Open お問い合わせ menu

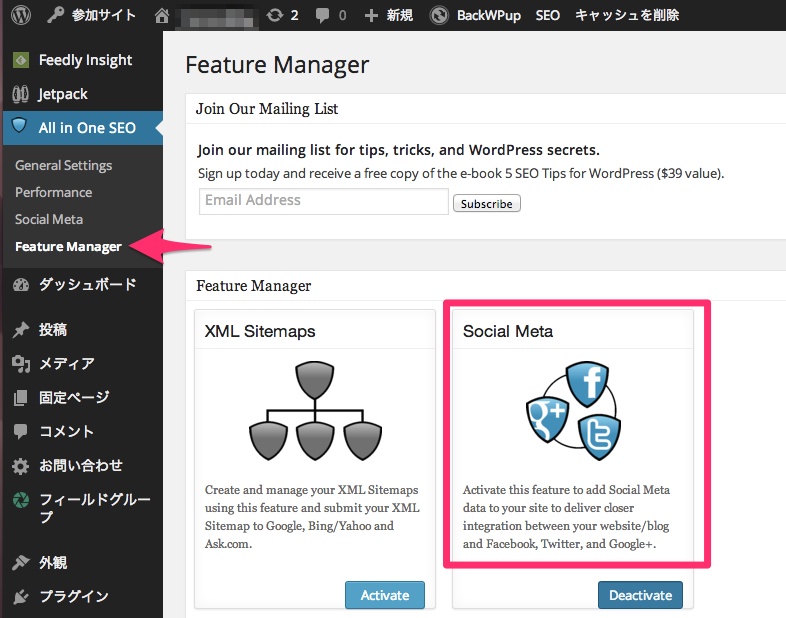(x=81, y=466)
